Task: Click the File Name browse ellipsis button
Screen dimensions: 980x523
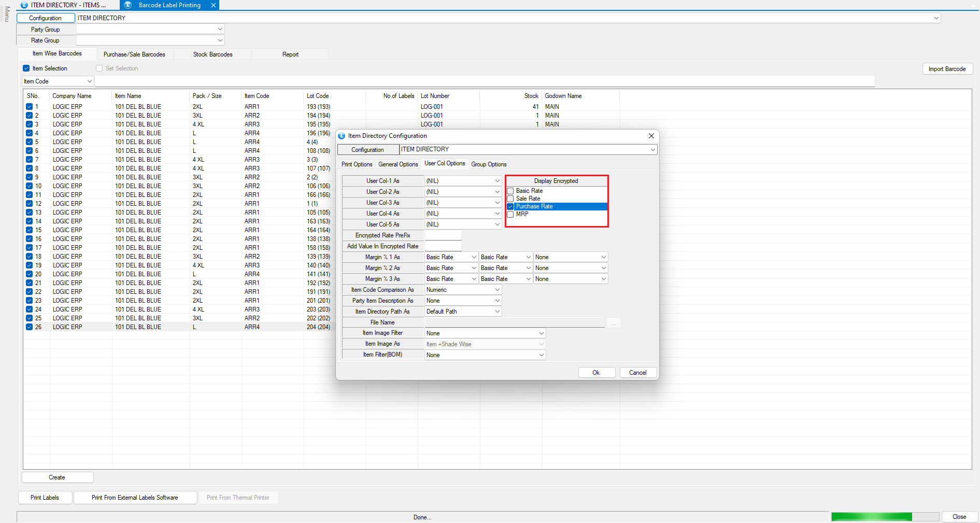Action: tap(613, 323)
